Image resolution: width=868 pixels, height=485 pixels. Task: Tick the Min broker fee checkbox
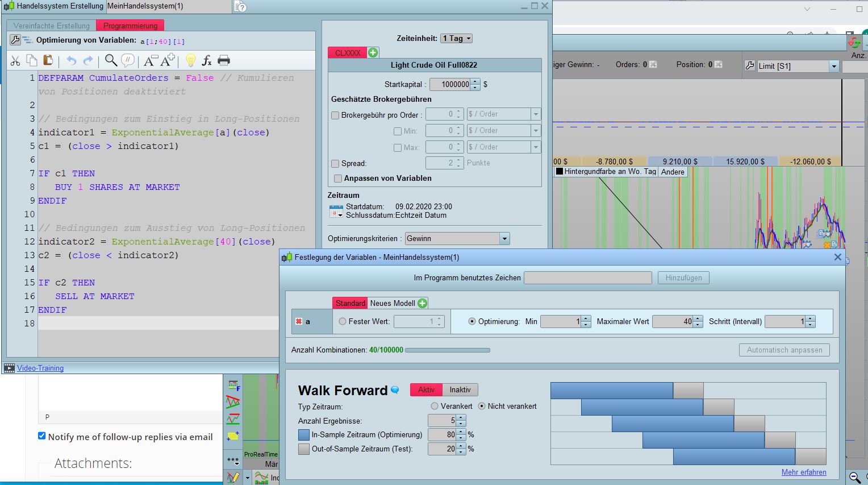(x=398, y=131)
